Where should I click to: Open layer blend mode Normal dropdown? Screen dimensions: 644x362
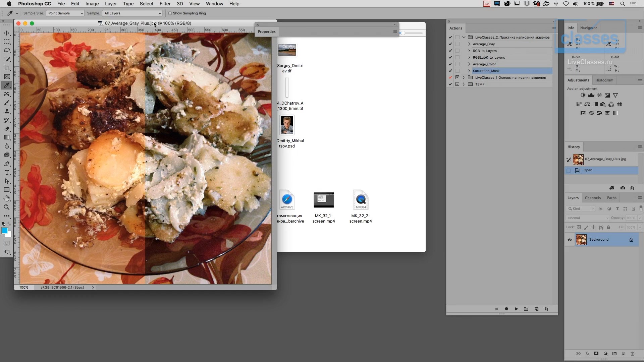(588, 218)
